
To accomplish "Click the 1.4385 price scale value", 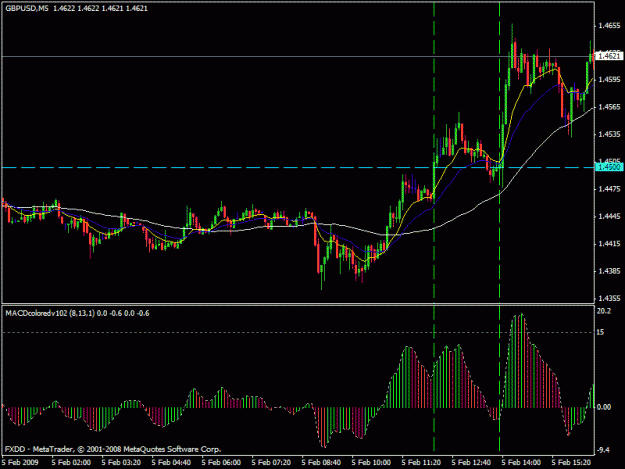I will [609, 271].
